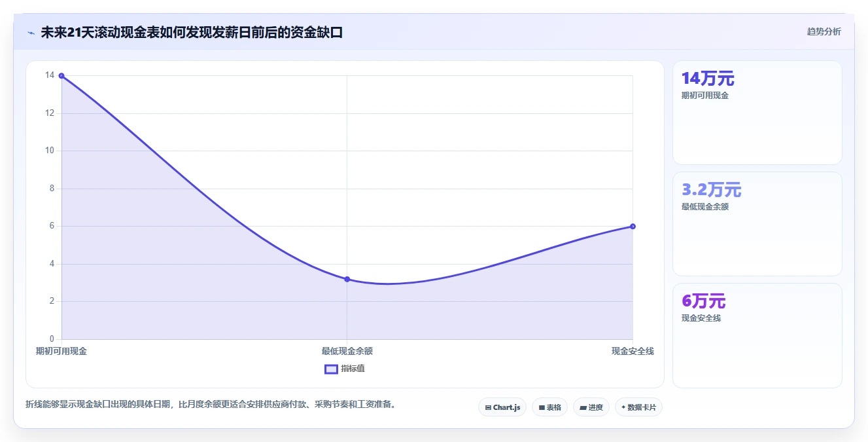Screen dimensions: 868x442
Task: Click the 3.2万元 value card
Action: point(757,224)
